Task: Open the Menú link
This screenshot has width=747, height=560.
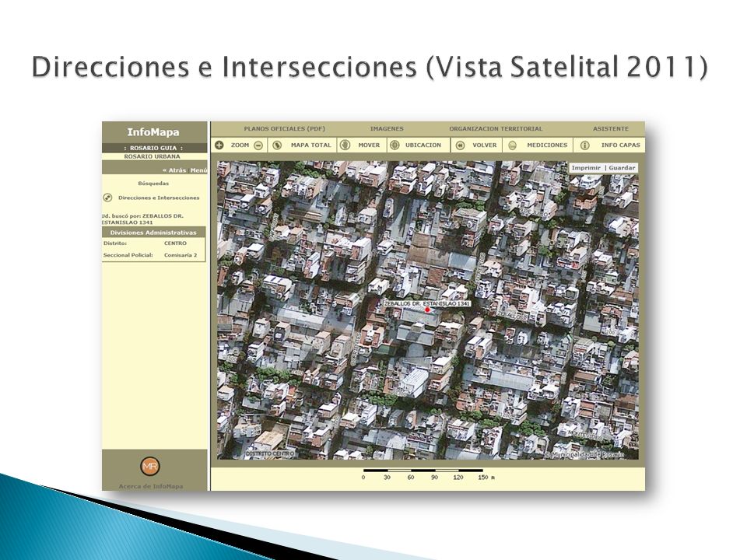Action: (x=198, y=170)
